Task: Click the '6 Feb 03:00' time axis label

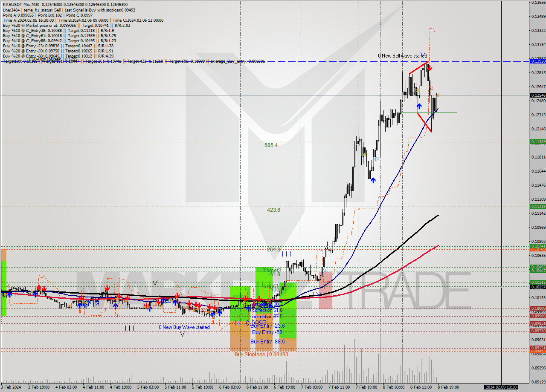Action: [x=229, y=387]
